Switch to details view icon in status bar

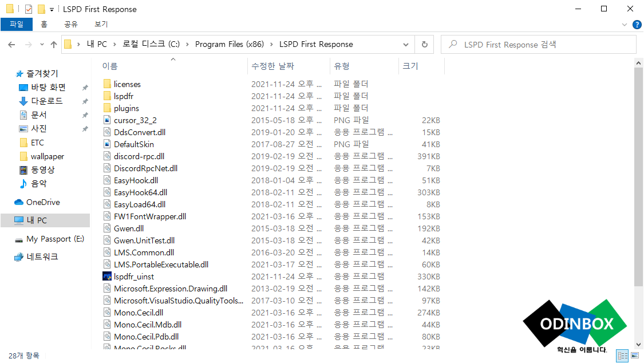(x=623, y=356)
